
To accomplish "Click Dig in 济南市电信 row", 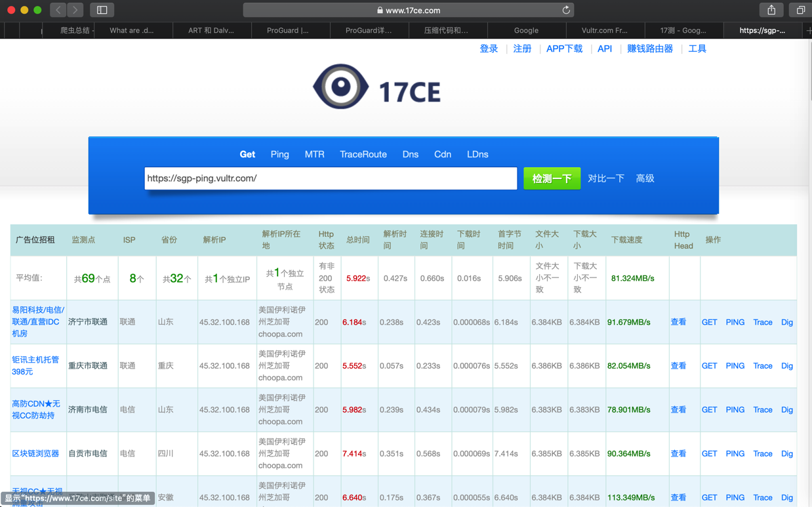I will (787, 410).
